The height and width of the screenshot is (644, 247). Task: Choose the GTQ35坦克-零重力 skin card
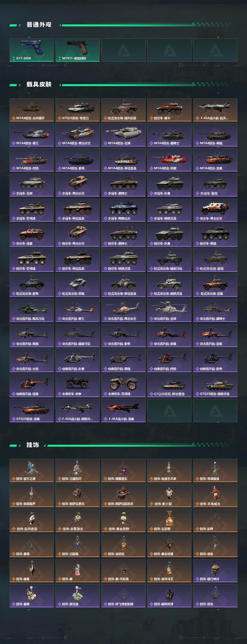(x=78, y=110)
